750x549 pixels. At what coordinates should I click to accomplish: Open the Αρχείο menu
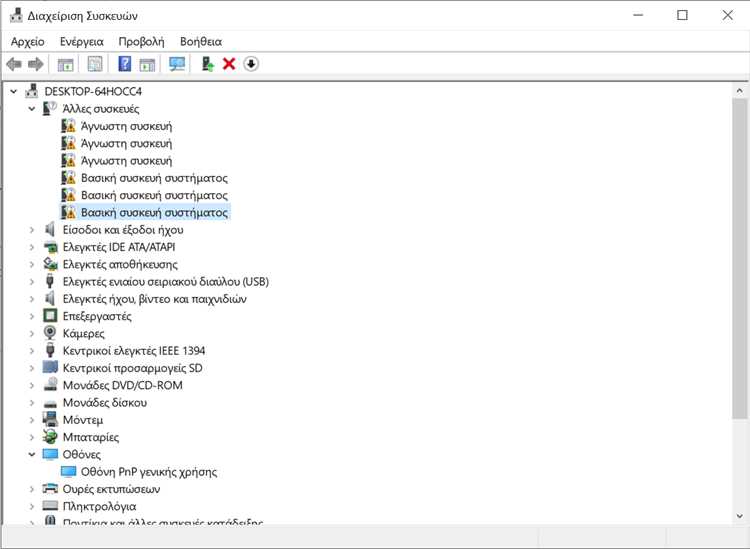[x=28, y=42]
